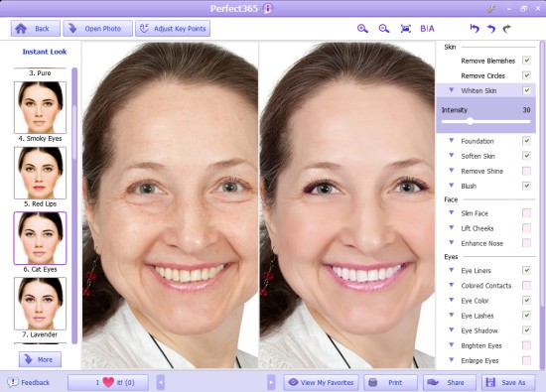This screenshot has height=392, width=546.
Task: Click the redo arrow icon
Action: [507, 29]
